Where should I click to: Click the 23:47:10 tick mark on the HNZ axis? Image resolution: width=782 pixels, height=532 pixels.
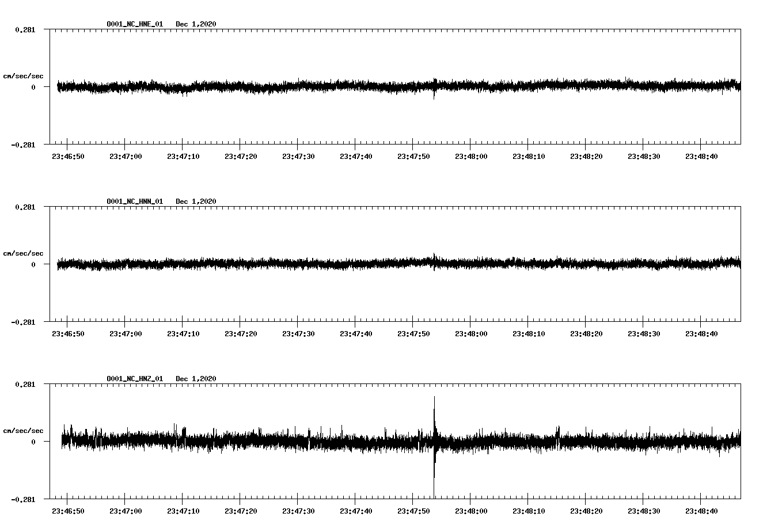(x=183, y=500)
